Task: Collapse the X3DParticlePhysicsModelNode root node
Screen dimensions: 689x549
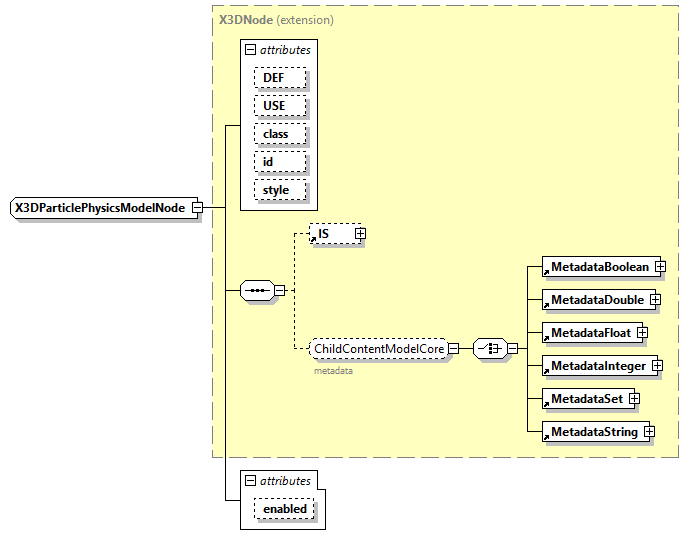Action: 198,207
